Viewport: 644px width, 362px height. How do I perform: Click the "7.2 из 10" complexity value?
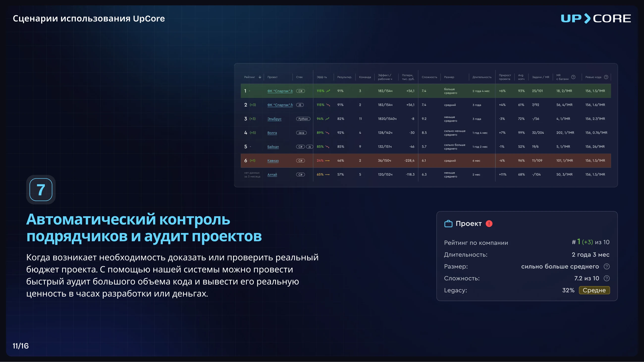[587, 278]
